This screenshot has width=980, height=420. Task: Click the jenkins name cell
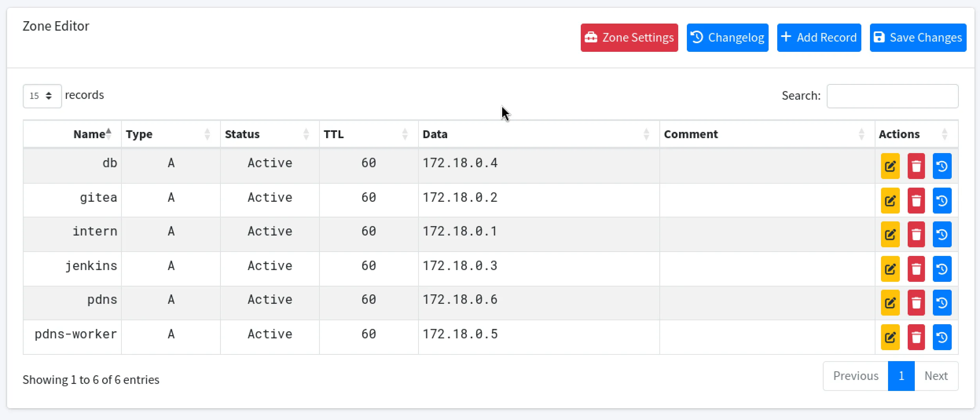click(72, 269)
